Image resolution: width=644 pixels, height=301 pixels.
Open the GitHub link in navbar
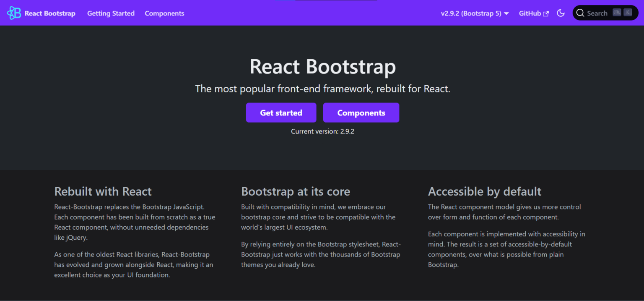[x=534, y=13]
